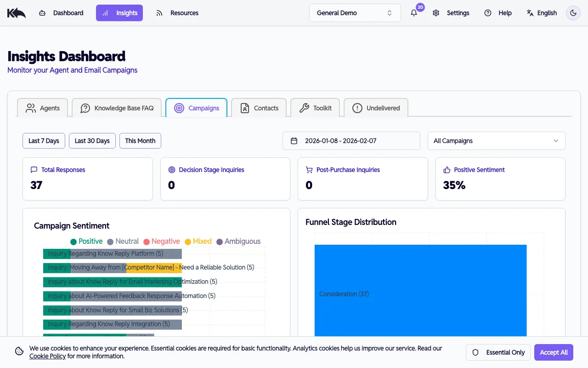
Task: Click the thumbs-up icon beside Positive Sentiment
Action: 447,169
